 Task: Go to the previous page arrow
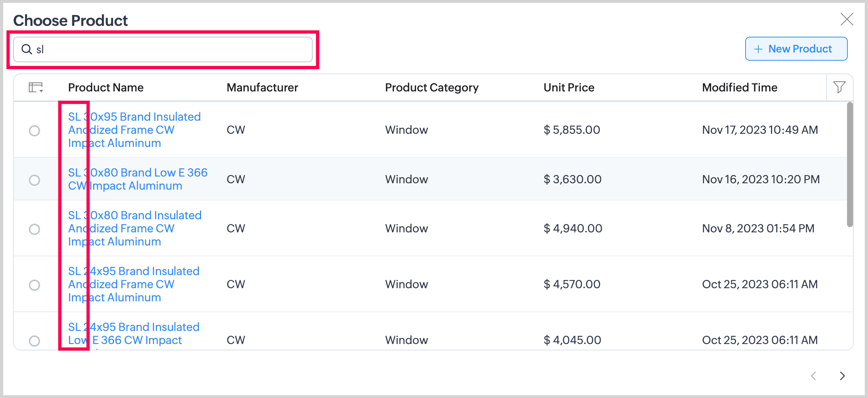click(x=814, y=376)
